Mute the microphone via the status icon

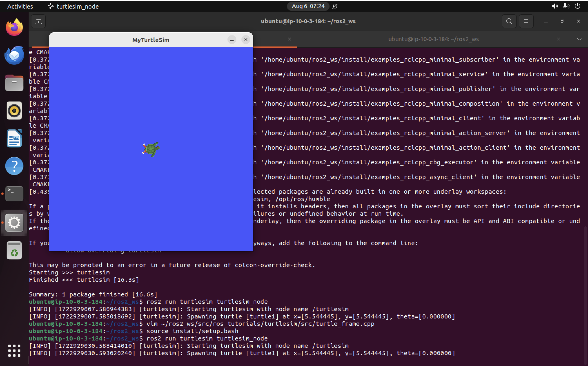coord(566,6)
